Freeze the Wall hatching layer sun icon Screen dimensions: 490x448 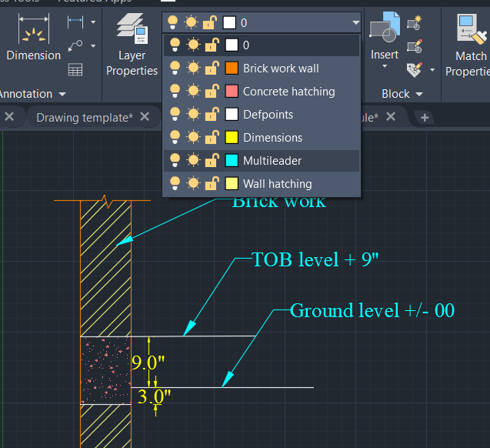click(193, 183)
